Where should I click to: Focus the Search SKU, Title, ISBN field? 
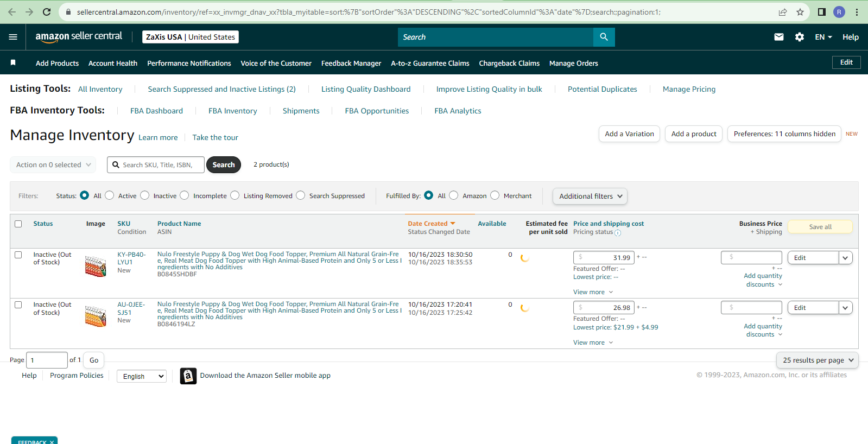(x=156, y=165)
